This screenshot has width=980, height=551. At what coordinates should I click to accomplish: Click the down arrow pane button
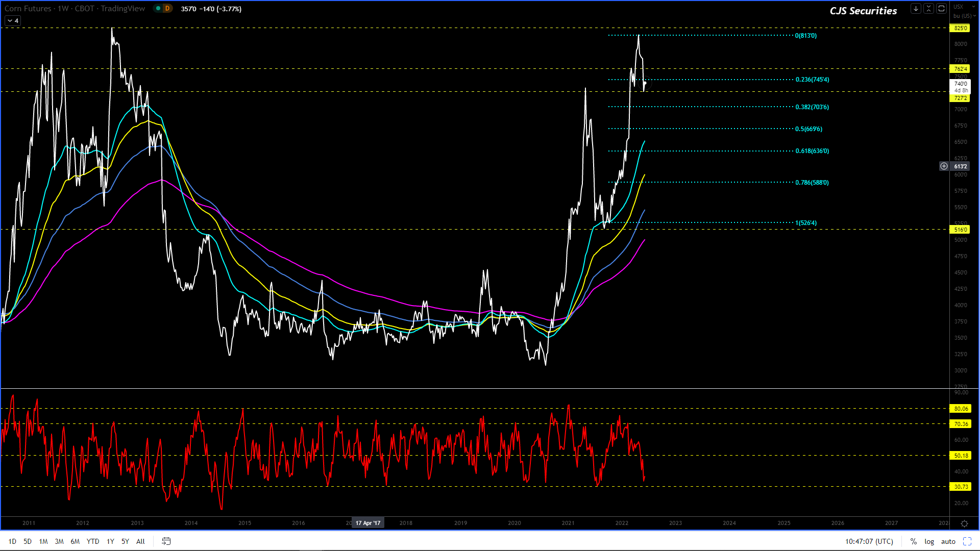[x=916, y=9]
